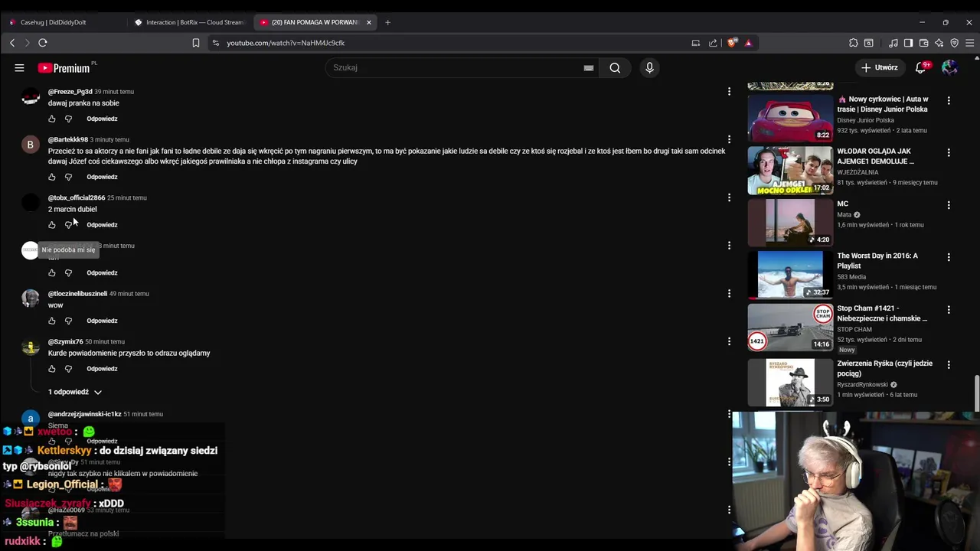Open the YouTube guide hamburger menu
The width and height of the screenshot is (980, 551).
tap(19, 68)
